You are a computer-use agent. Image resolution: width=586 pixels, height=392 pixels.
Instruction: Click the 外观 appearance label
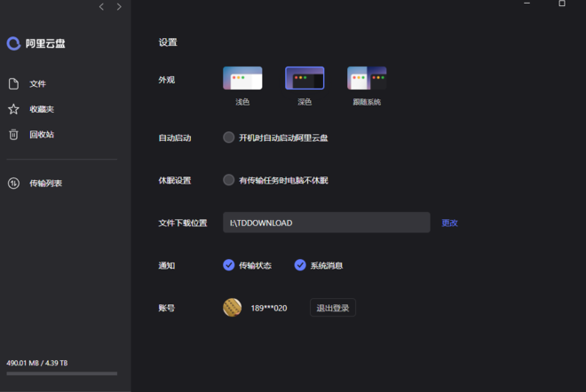pyautogui.click(x=167, y=80)
